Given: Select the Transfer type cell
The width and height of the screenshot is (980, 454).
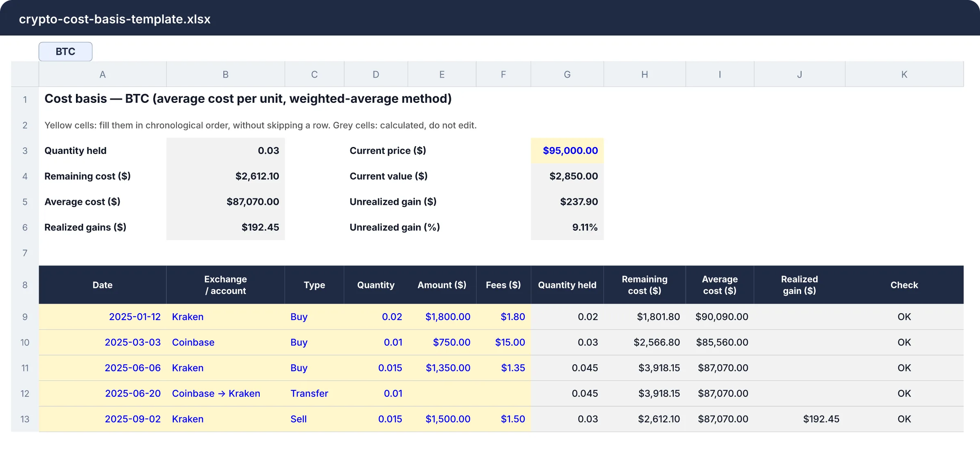Looking at the screenshot, I should tap(314, 393).
